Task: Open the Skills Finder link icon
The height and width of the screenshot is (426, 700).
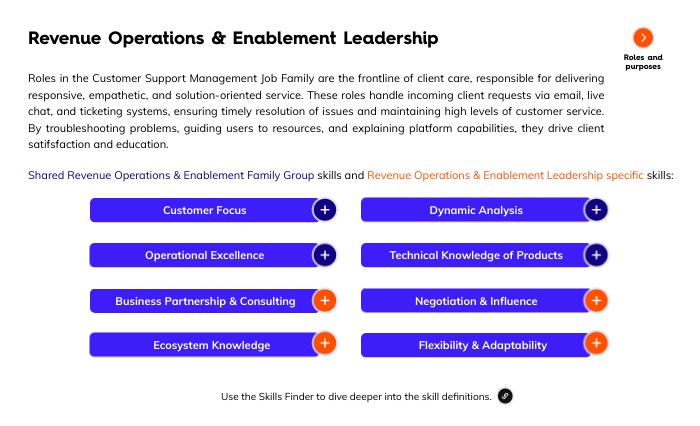Action: tap(505, 396)
